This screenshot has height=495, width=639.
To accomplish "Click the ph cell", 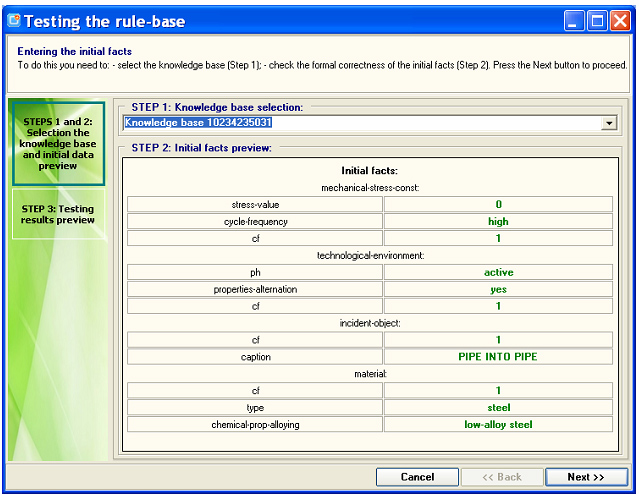I will point(255,272).
